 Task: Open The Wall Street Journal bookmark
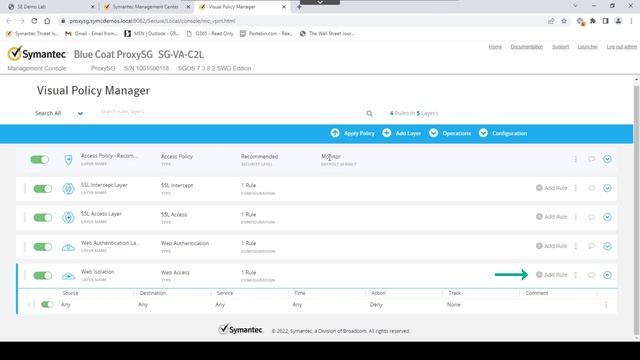click(328, 33)
